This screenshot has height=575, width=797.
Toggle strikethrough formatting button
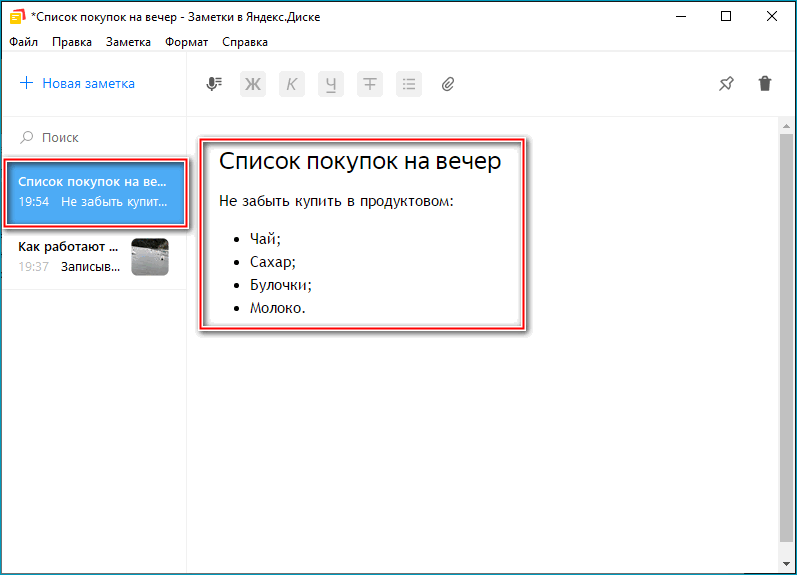click(x=370, y=84)
